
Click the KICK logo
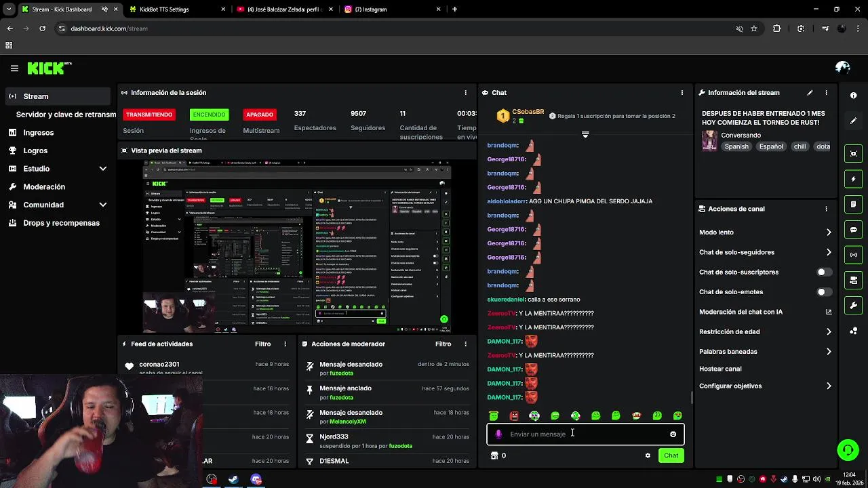[x=49, y=68]
